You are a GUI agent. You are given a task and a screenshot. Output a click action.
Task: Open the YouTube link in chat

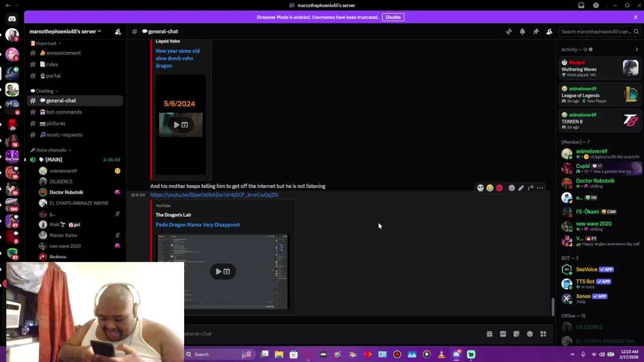[214, 195]
